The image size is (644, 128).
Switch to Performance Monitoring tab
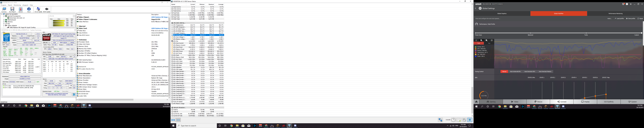coord(615,14)
